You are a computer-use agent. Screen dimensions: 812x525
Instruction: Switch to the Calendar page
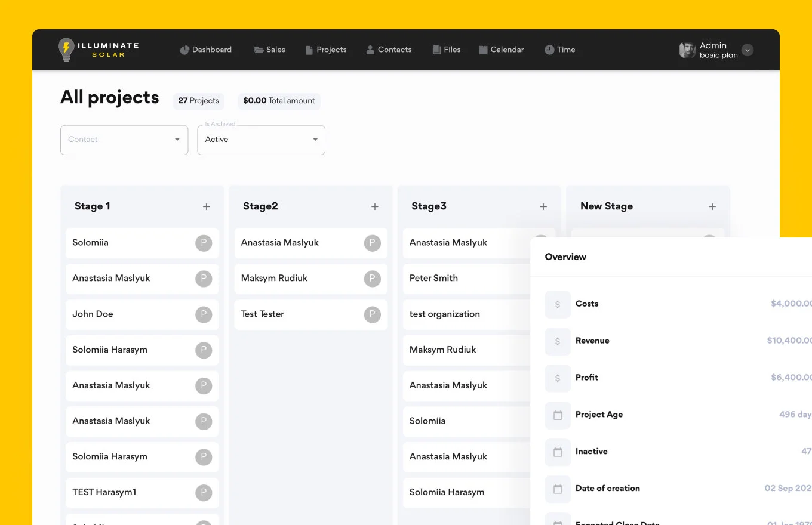click(x=502, y=50)
